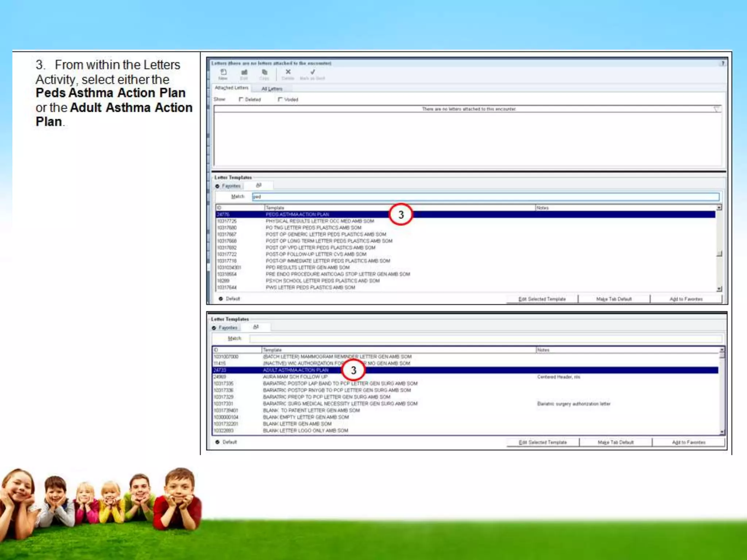Click the filter funnel icon in letters list
The height and width of the screenshot is (560, 747).
point(716,109)
